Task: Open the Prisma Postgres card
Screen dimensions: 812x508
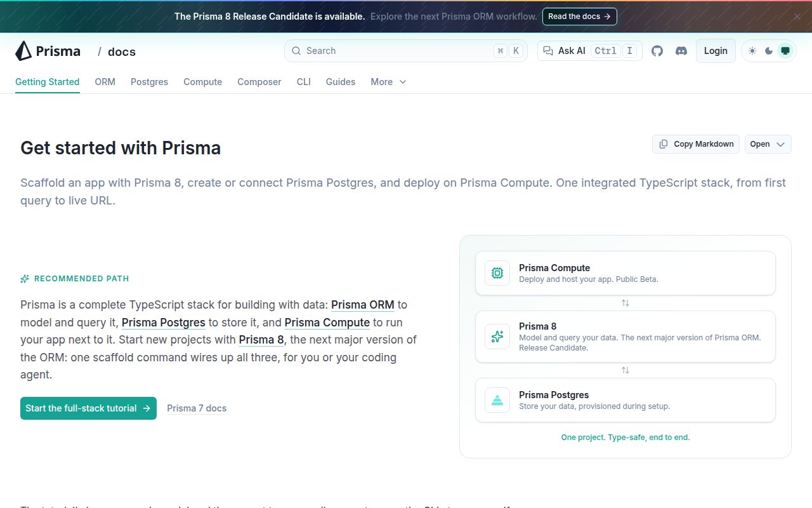Action: (625, 400)
